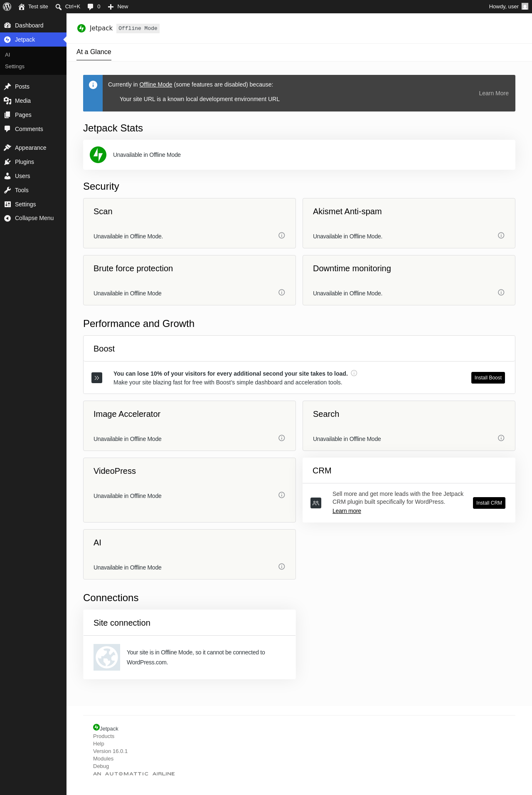Open Plugins in the sidebar
Image resolution: width=532 pixels, height=795 pixels.
[x=33, y=162]
